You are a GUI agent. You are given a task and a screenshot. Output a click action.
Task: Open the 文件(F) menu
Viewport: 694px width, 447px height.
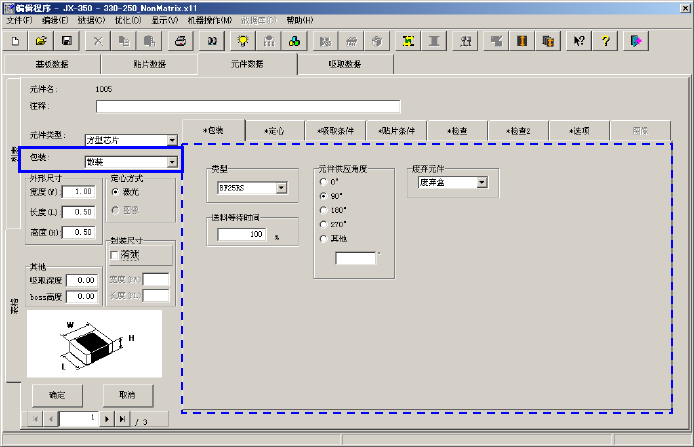point(19,20)
